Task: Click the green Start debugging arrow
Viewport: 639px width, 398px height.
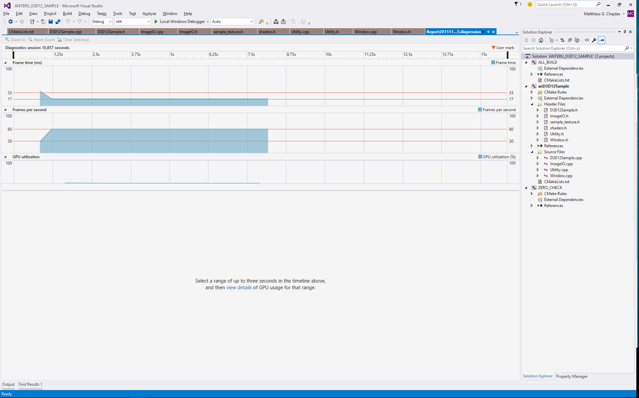Action: (x=156, y=22)
